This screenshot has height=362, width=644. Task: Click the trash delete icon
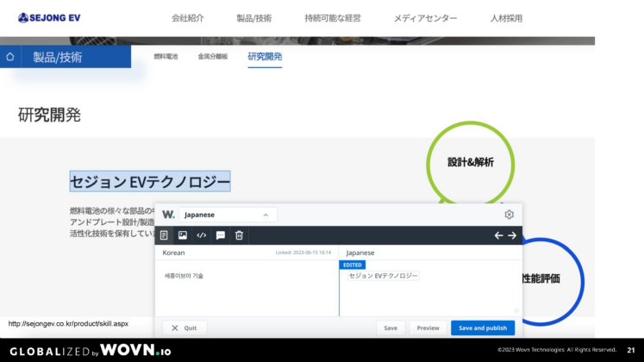point(239,235)
